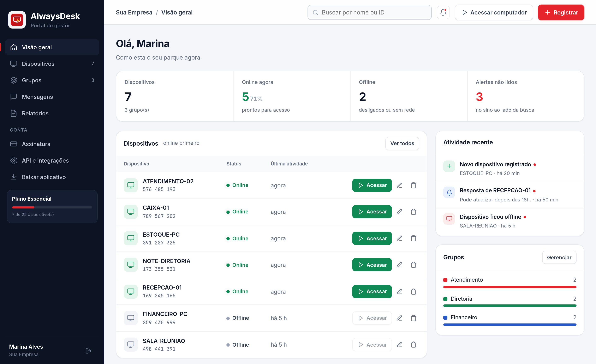Access the NOTE-DIRETORIA device

click(x=372, y=265)
